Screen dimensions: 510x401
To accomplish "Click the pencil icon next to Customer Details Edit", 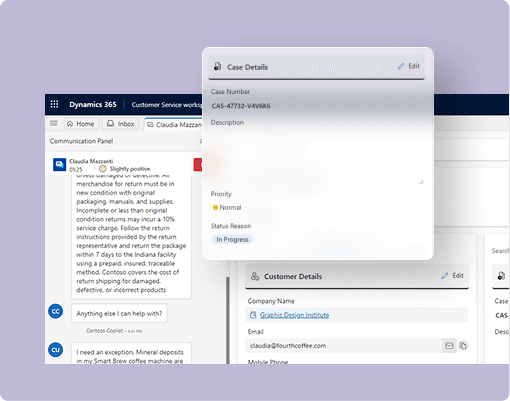I will 445,276.
